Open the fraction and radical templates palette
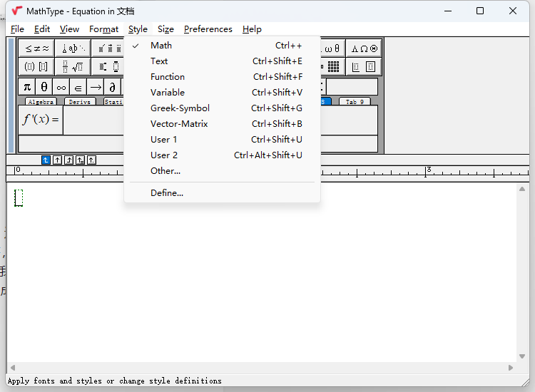The image size is (535, 392). tap(73, 66)
